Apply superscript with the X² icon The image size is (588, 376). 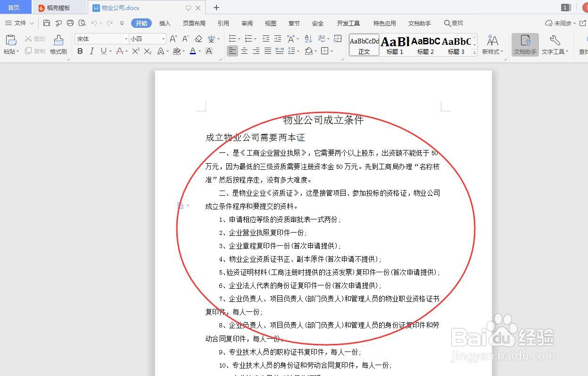[136, 51]
